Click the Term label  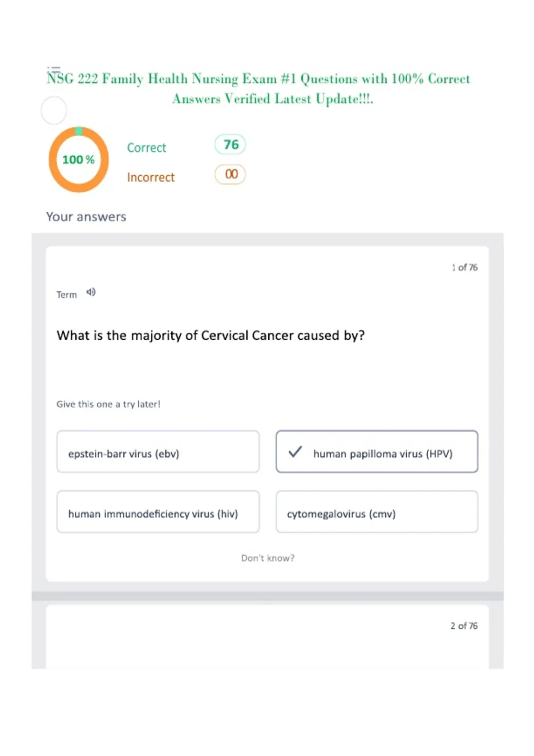click(67, 295)
